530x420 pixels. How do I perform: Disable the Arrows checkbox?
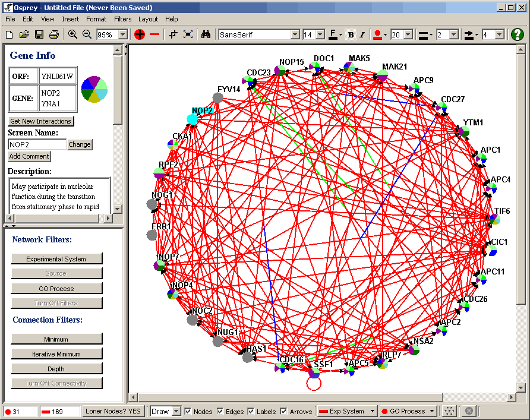283,411
